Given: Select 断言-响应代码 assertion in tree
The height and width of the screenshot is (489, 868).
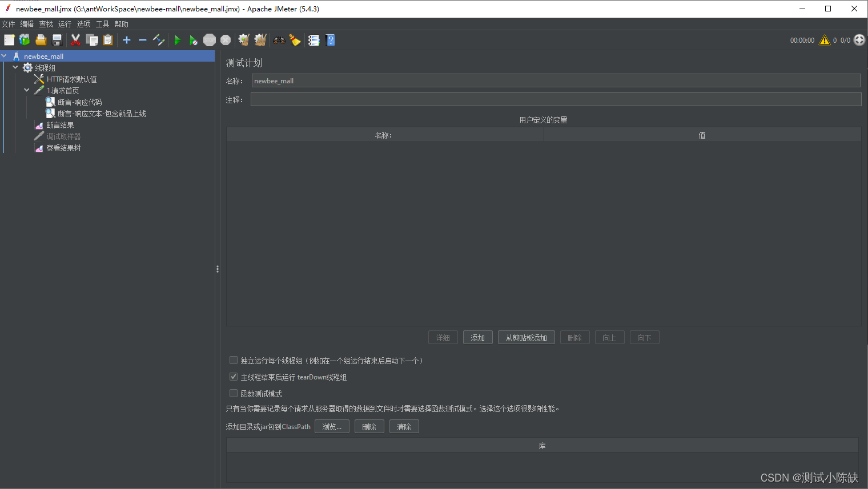Looking at the screenshot, I should (79, 102).
